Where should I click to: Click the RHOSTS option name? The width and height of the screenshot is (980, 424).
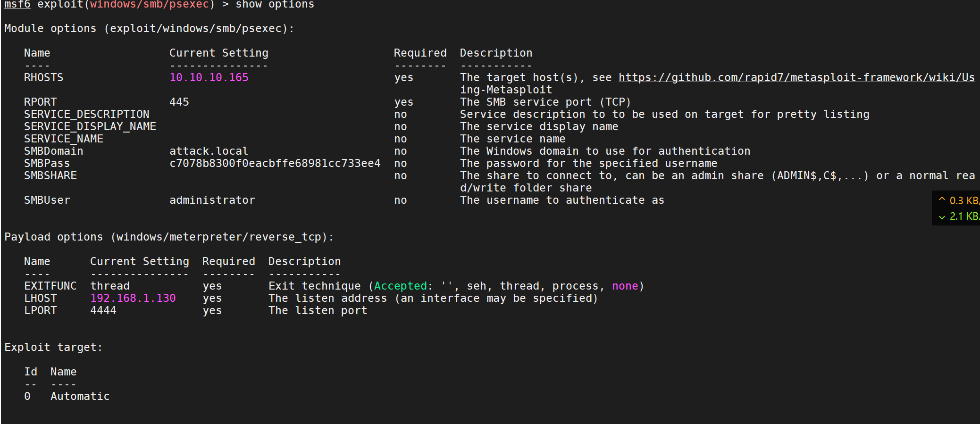pos(43,77)
